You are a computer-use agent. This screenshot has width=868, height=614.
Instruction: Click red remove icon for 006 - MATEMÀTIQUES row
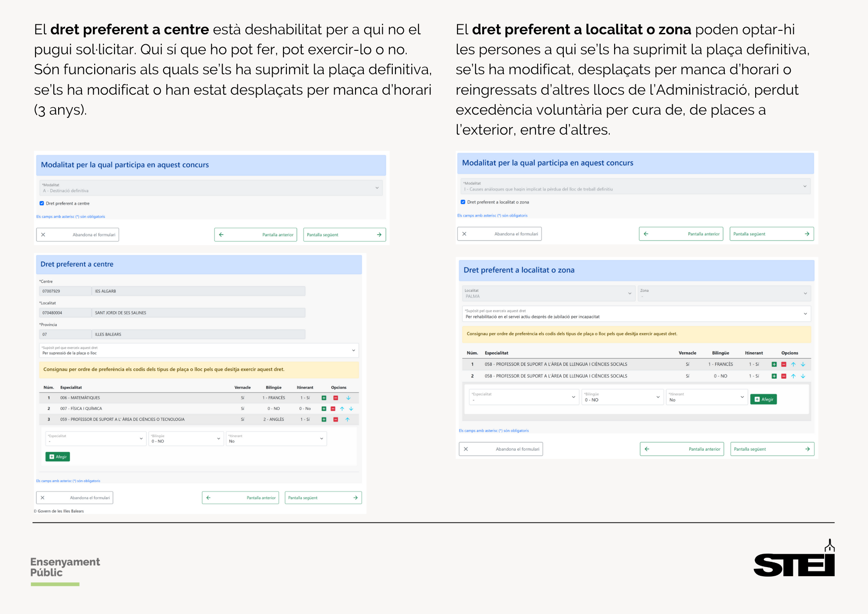point(335,398)
